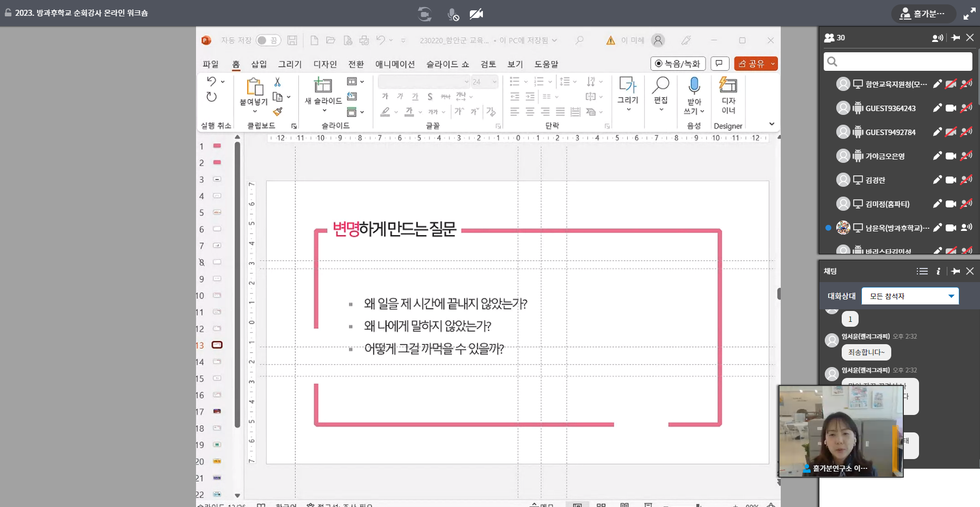Click the save disk icon in title bar
The height and width of the screenshot is (507, 980).
pos(292,40)
